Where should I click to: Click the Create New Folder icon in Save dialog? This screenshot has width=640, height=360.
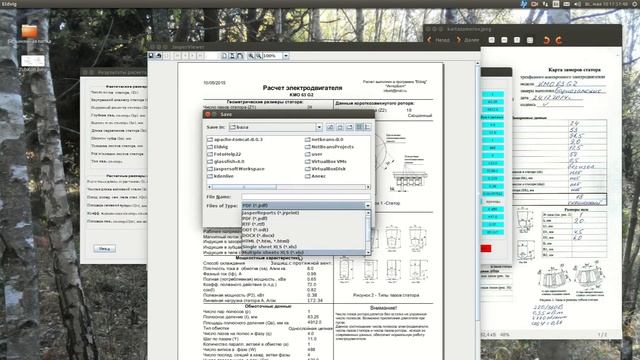point(350,127)
